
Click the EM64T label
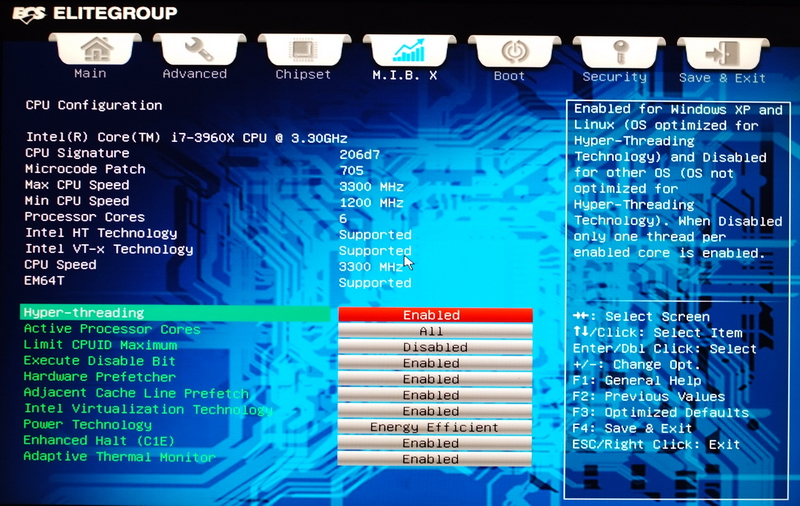coord(44,281)
